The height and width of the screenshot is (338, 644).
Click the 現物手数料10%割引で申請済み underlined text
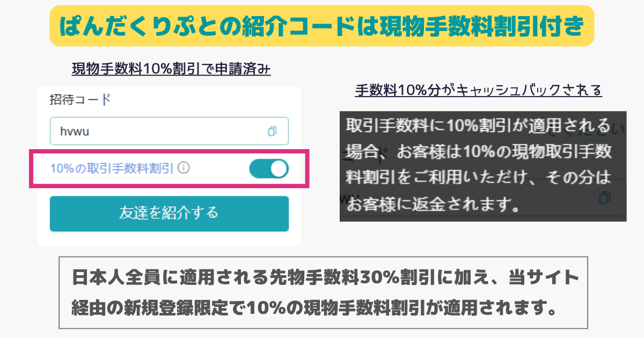point(171,69)
